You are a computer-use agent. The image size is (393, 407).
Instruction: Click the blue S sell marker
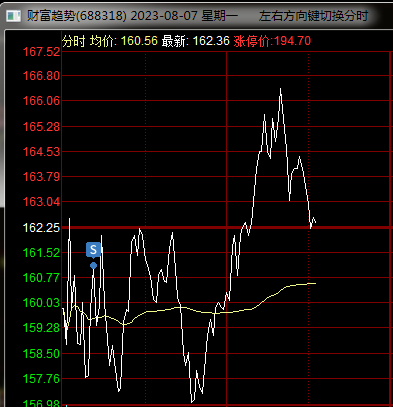pyautogui.click(x=93, y=250)
